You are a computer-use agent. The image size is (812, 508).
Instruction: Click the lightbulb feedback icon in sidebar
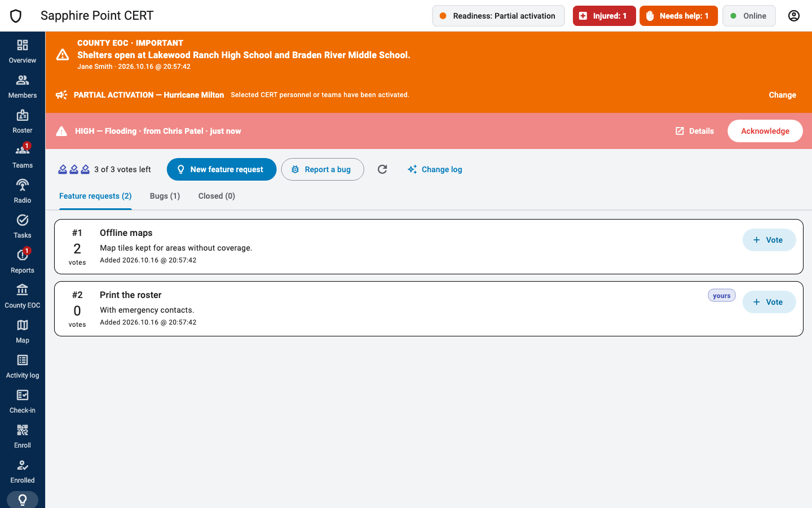(23, 500)
